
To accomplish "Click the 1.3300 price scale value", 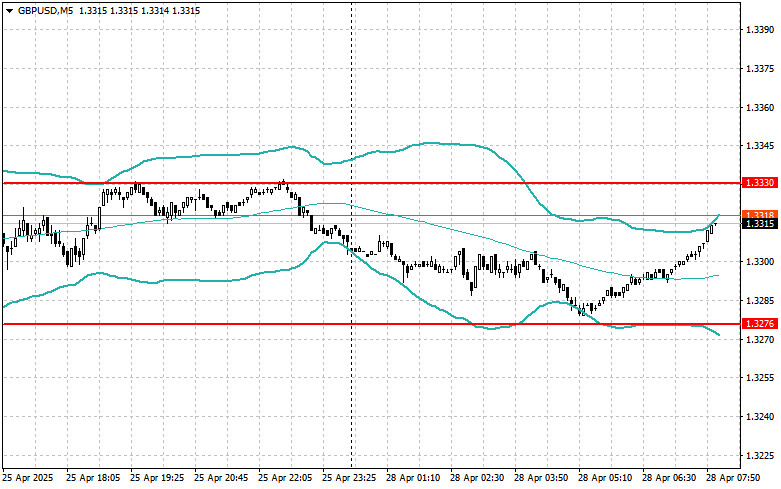I will (x=760, y=262).
